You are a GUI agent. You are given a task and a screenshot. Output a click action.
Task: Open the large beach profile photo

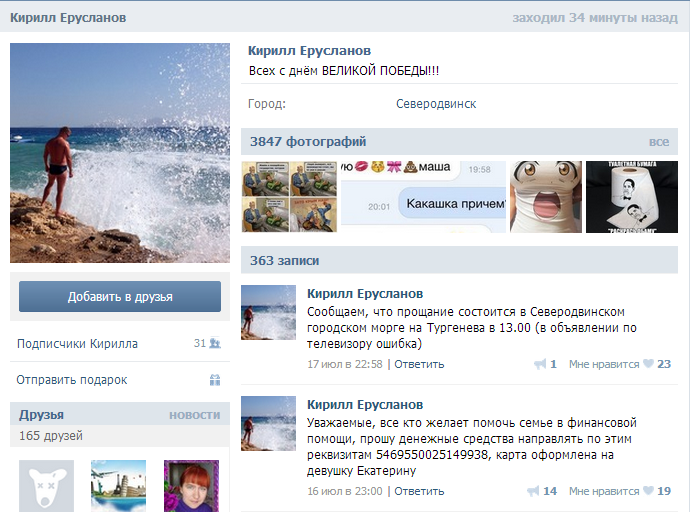point(120,153)
